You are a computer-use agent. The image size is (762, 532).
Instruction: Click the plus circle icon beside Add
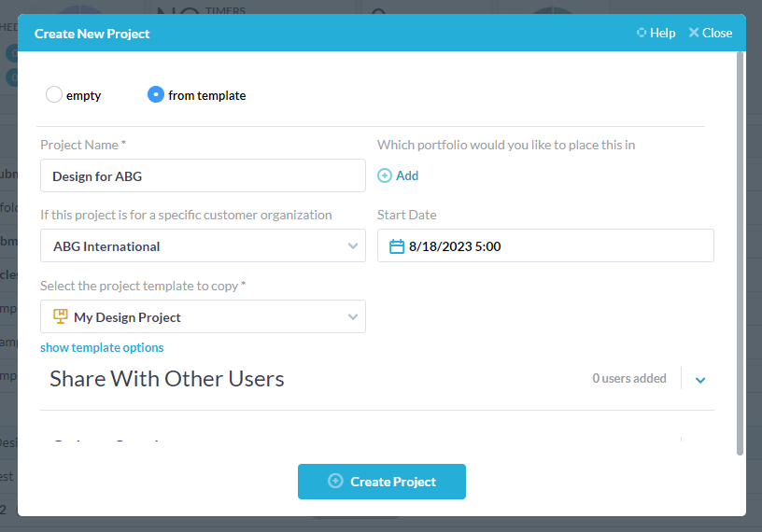pos(385,175)
